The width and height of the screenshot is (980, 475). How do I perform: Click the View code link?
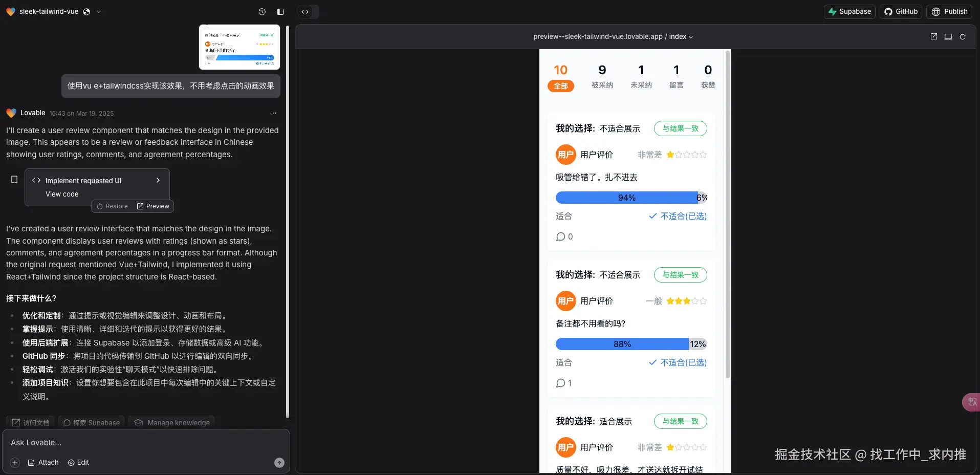click(x=62, y=194)
